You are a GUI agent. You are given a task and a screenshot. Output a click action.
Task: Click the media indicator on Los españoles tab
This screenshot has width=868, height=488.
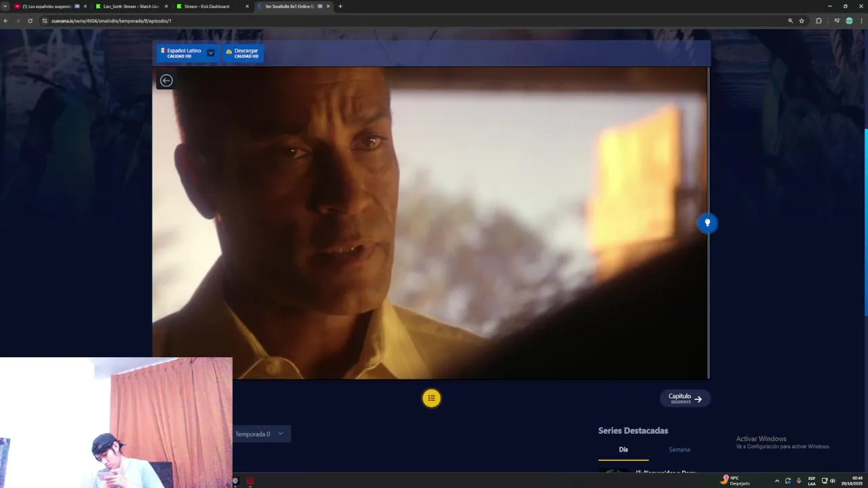coord(77,6)
